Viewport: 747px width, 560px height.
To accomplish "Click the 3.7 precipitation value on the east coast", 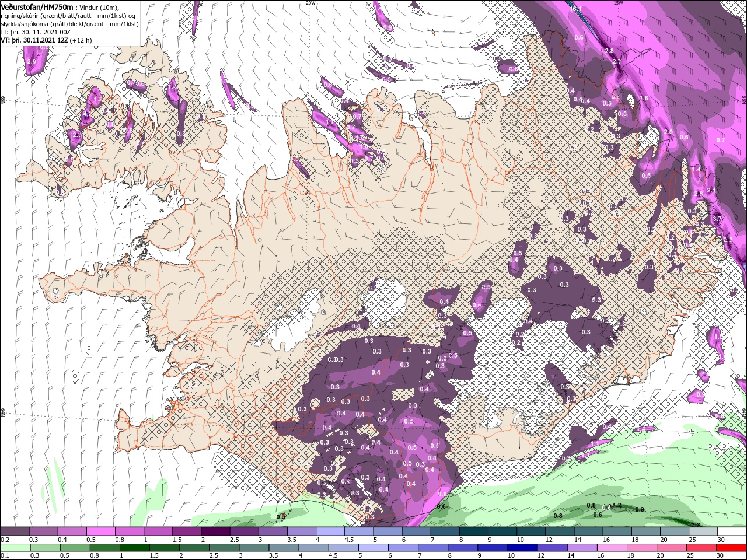I will click(717, 219).
